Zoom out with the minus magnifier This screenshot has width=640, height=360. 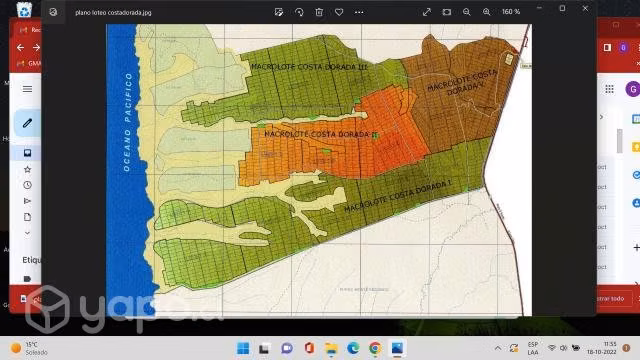click(x=467, y=12)
